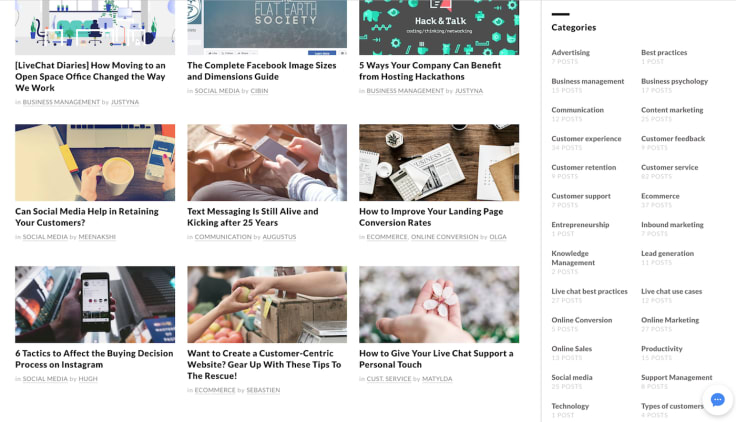Go to Live chat best practices category

click(589, 291)
